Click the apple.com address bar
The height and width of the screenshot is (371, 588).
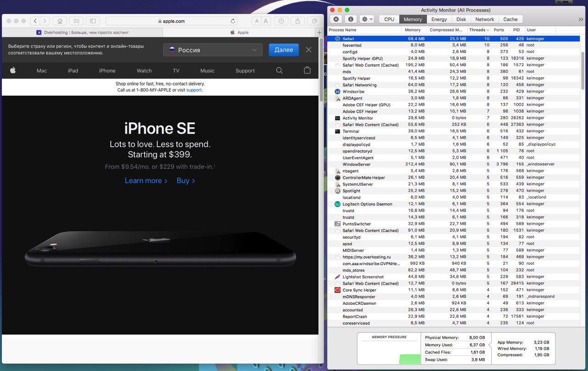click(x=171, y=21)
